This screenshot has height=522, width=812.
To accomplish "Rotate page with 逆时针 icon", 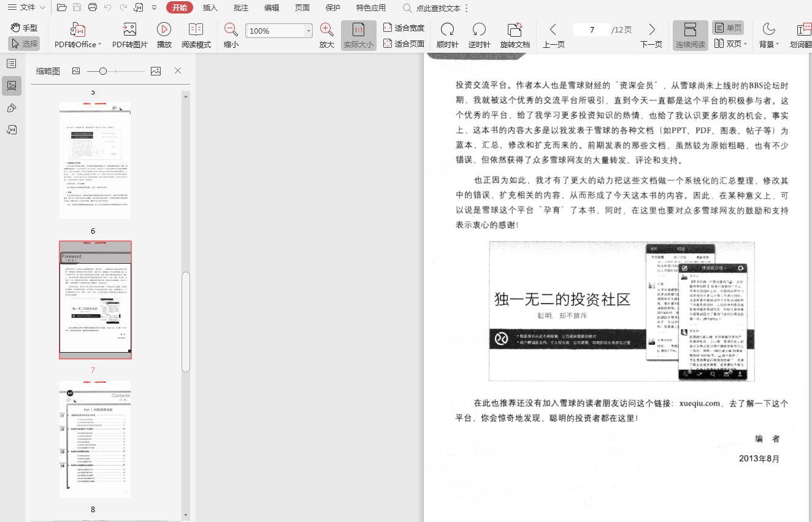I will 479,29.
